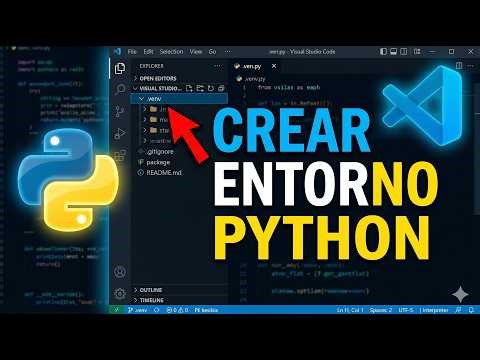Screen dimensions: 480x360
Task: Open the editor's More Actions ellipsis
Action: point(470,66)
